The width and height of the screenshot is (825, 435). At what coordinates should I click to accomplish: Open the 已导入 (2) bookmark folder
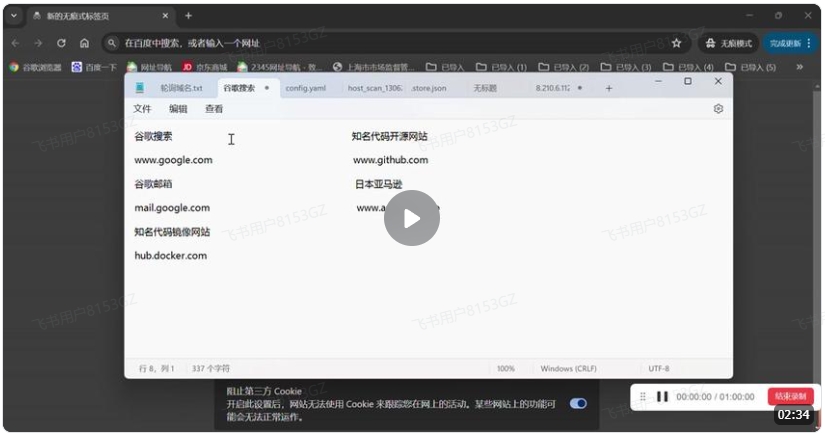point(564,67)
